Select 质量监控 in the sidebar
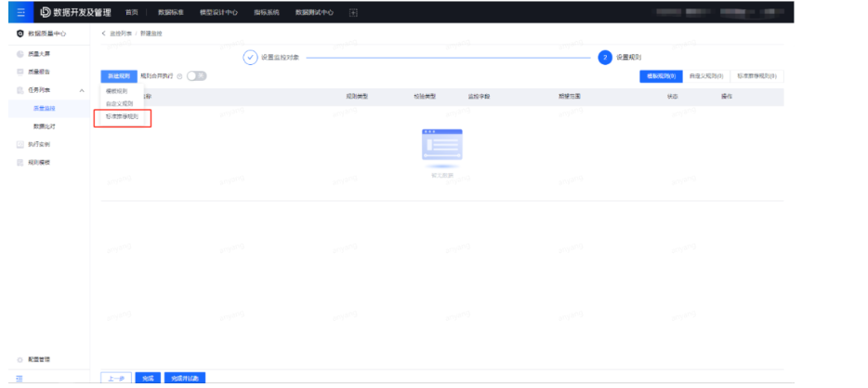The image size is (868, 388). click(45, 109)
